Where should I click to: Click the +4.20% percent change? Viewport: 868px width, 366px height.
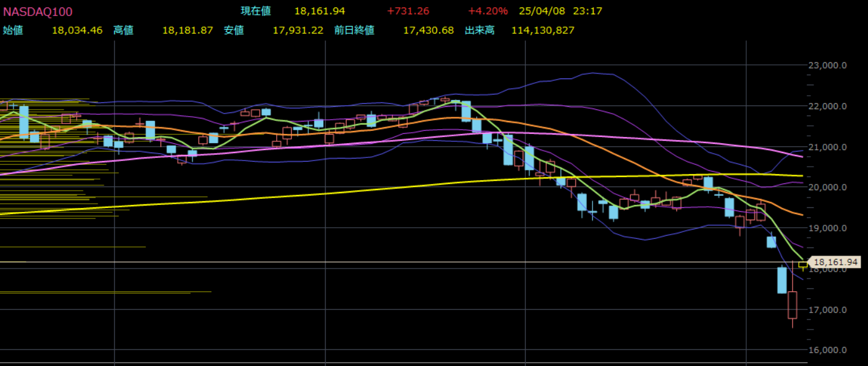coord(487,11)
